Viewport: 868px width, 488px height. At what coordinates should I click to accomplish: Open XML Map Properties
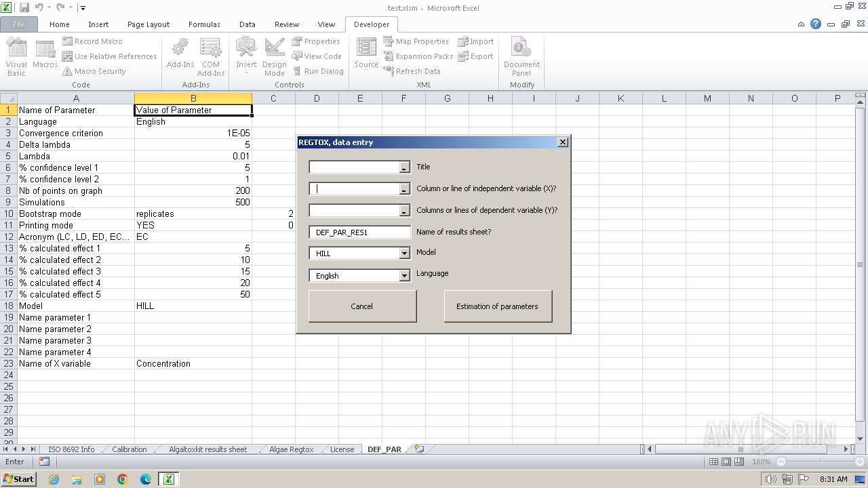click(416, 41)
